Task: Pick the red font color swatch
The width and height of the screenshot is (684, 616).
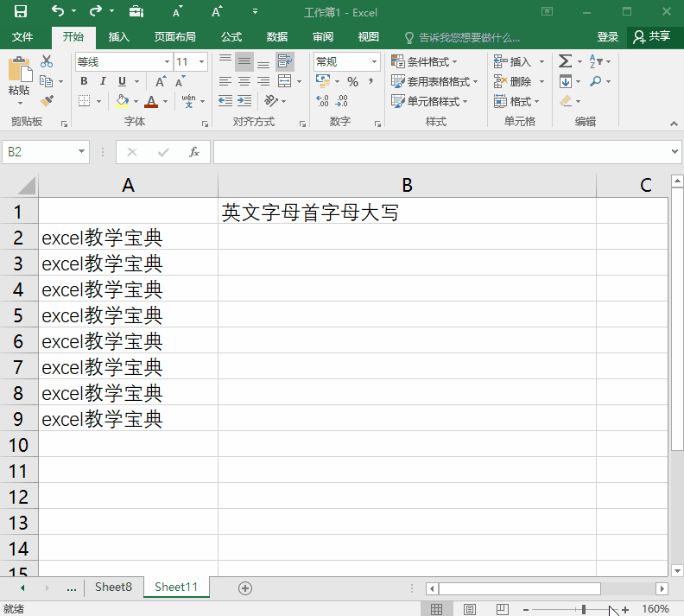Action: click(151, 101)
